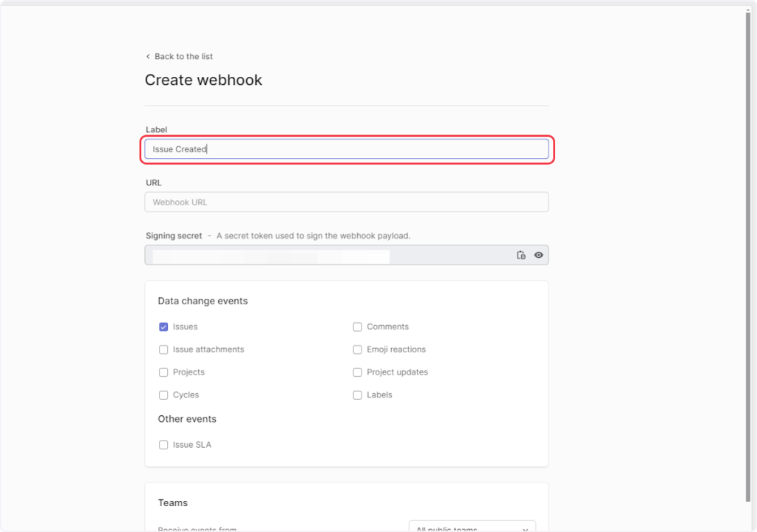Reveal the signing secret with eye icon
Image resolution: width=757 pixels, height=532 pixels.
pos(539,255)
